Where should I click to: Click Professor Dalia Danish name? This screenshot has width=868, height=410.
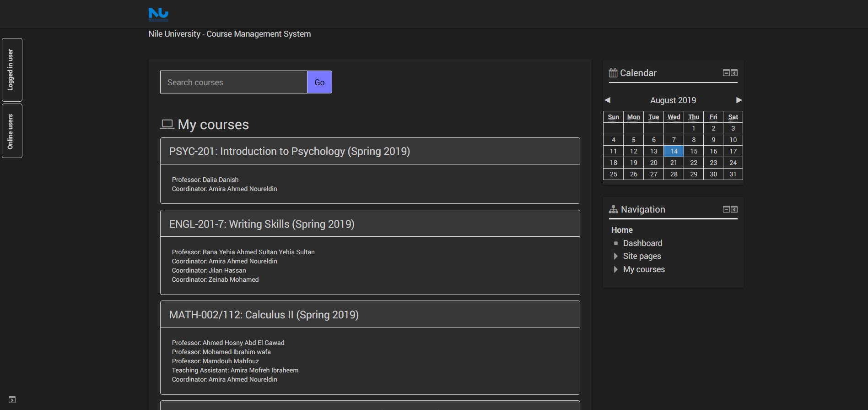[x=221, y=180]
